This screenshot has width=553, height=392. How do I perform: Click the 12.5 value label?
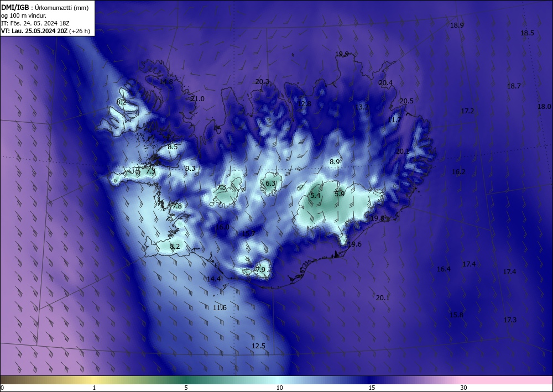(x=258, y=346)
